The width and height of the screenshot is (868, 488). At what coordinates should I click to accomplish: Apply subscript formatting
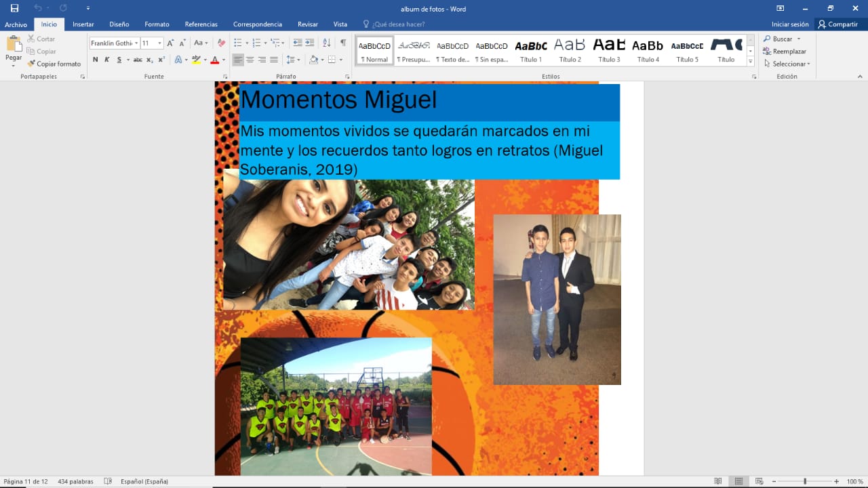coord(150,60)
